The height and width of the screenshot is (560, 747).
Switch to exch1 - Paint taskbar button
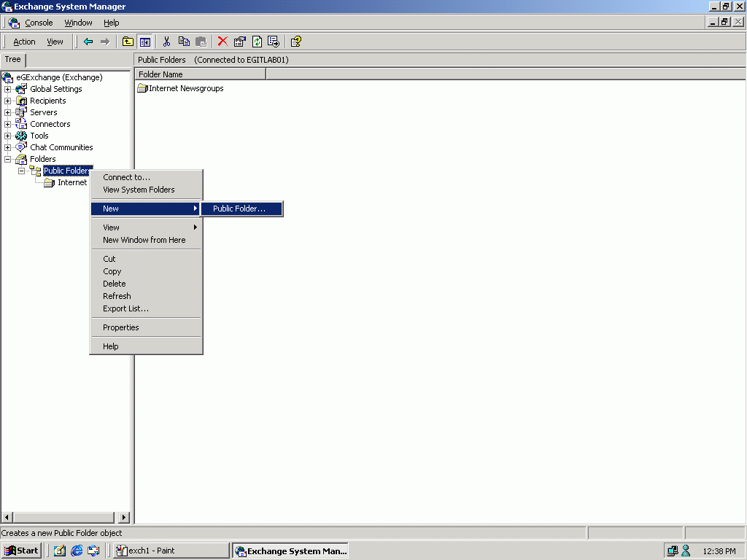coord(171,551)
